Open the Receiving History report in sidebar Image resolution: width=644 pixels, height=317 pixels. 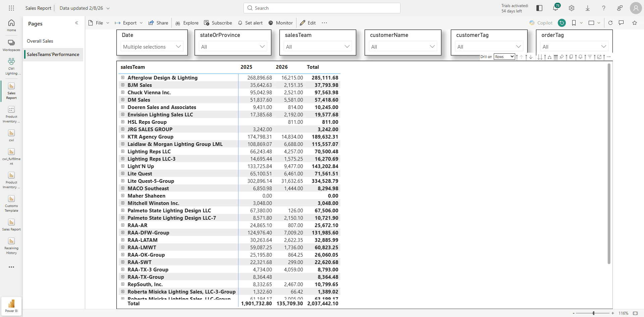pyautogui.click(x=11, y=246)
